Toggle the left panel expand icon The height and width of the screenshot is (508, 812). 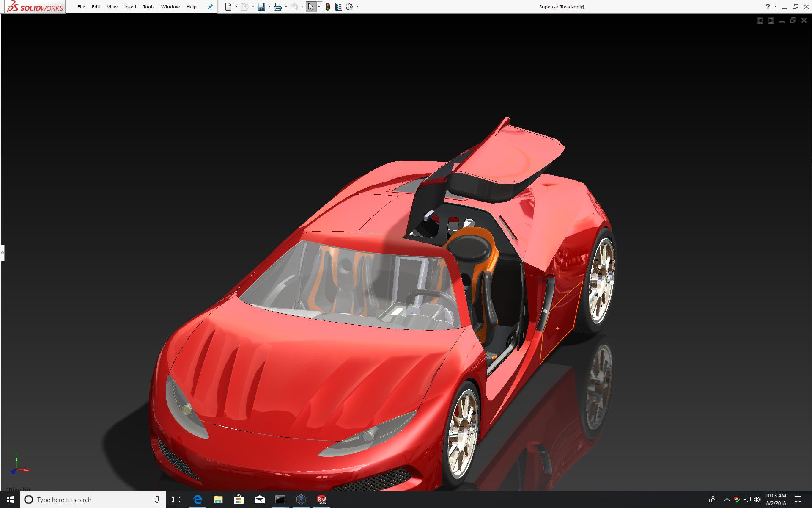[760, 20]
